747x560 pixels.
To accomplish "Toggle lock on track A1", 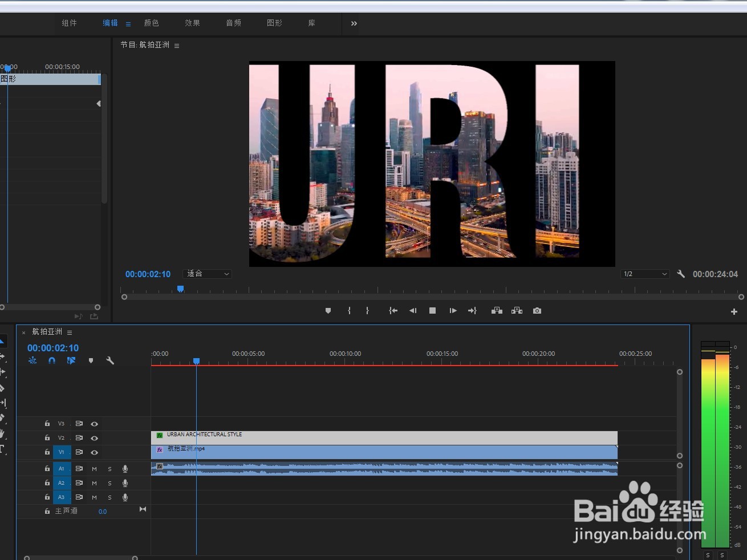I will point(47,468).
